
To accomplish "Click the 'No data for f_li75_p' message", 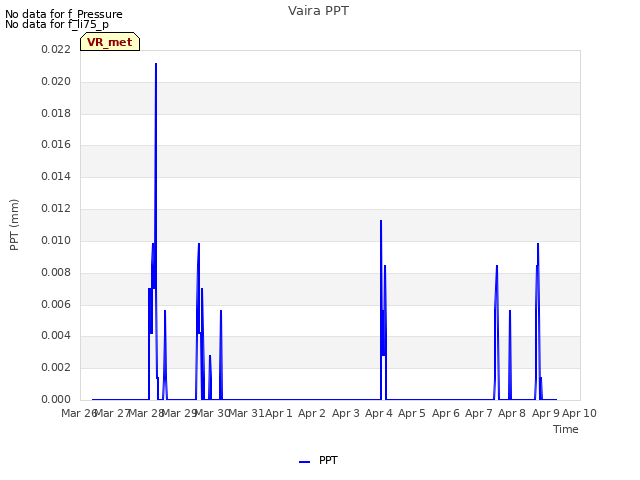I will pos(57,24).
